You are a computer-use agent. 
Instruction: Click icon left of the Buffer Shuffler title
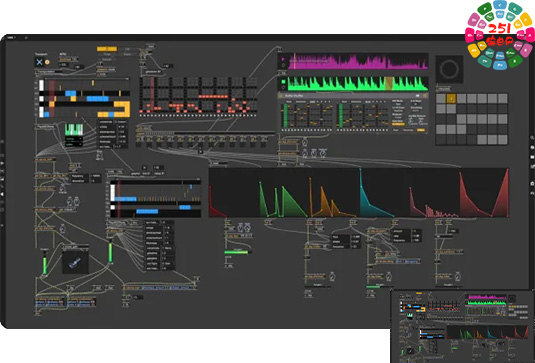tap(281, 96)
